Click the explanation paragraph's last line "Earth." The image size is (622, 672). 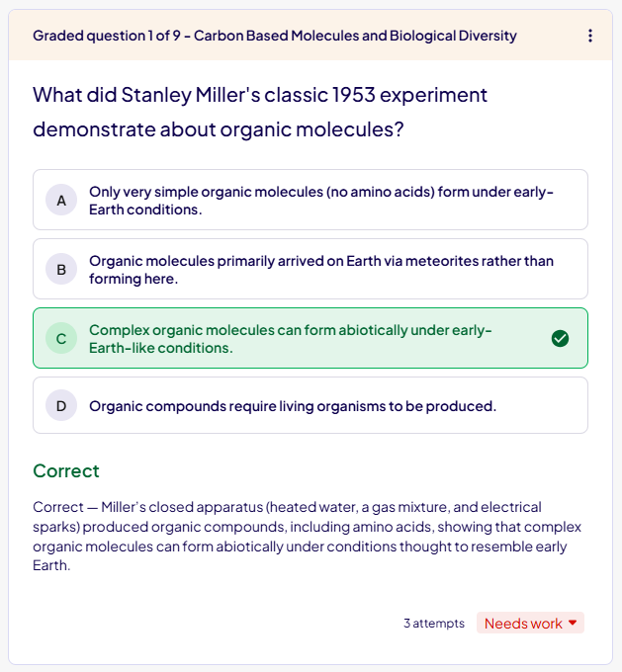[x=51, y=566]
